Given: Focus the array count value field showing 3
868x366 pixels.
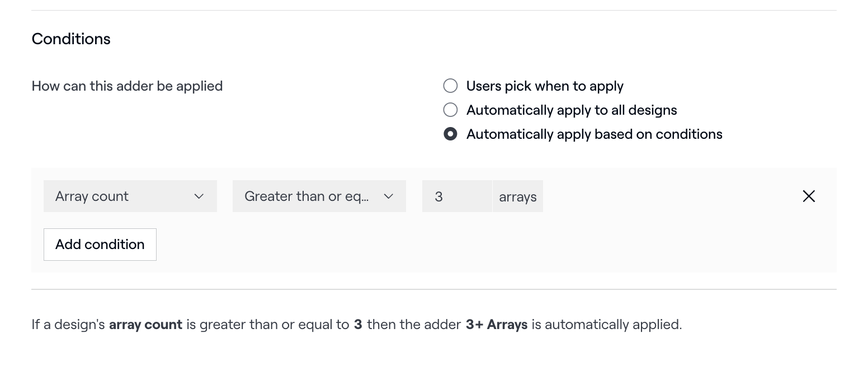Looking at the screenshot, I should pos(456,196).
